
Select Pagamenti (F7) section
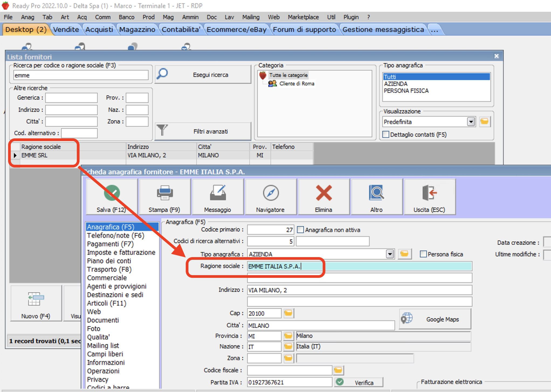110,244
